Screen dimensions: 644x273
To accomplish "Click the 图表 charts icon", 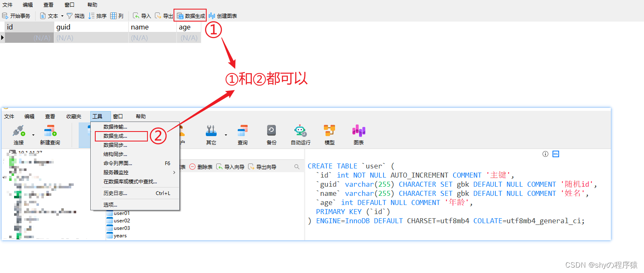I will click(358, 131).
